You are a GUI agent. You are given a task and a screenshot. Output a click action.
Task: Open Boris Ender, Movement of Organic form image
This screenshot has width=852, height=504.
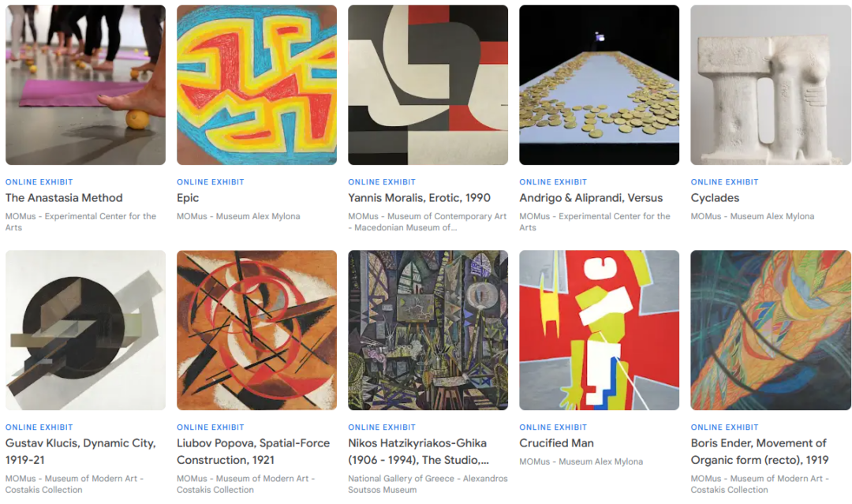click(x=771, y=330)
